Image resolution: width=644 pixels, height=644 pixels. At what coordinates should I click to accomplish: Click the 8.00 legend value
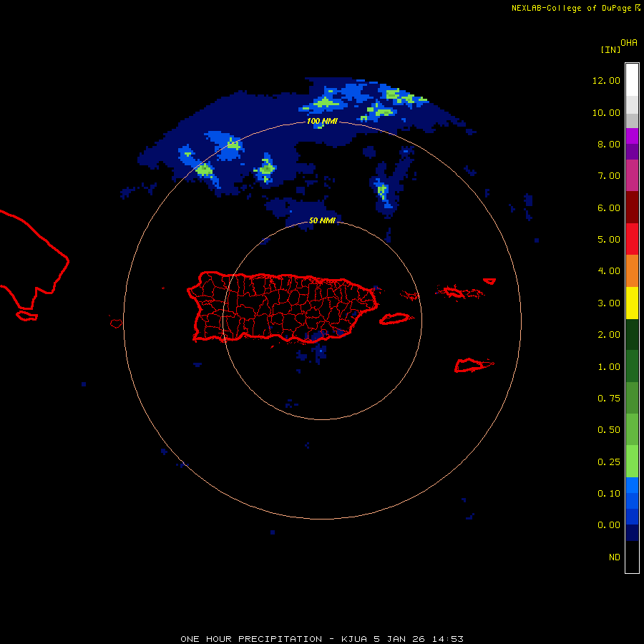coord(609,144)
